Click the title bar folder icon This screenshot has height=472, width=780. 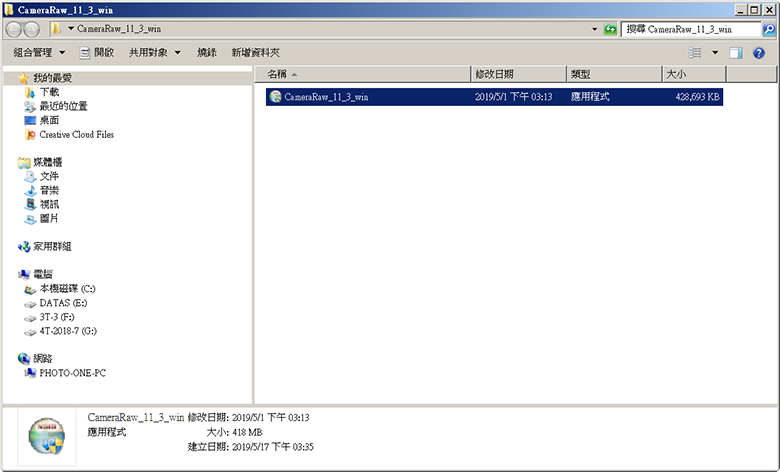tap(8, 10)
